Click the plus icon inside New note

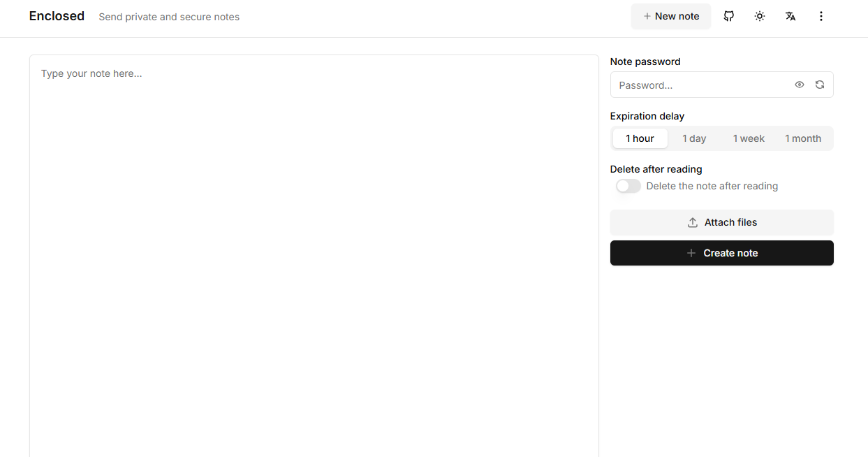(646, 15)
